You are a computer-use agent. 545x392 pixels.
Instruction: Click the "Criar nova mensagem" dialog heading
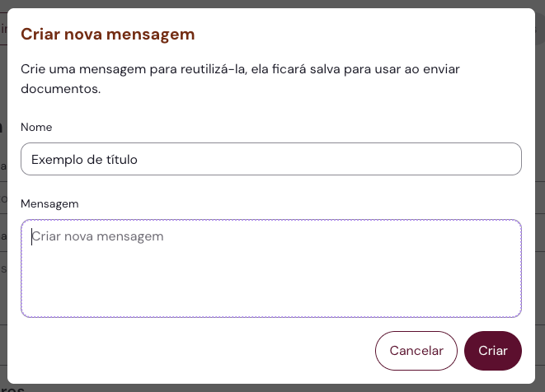click(x=107, y=34)
